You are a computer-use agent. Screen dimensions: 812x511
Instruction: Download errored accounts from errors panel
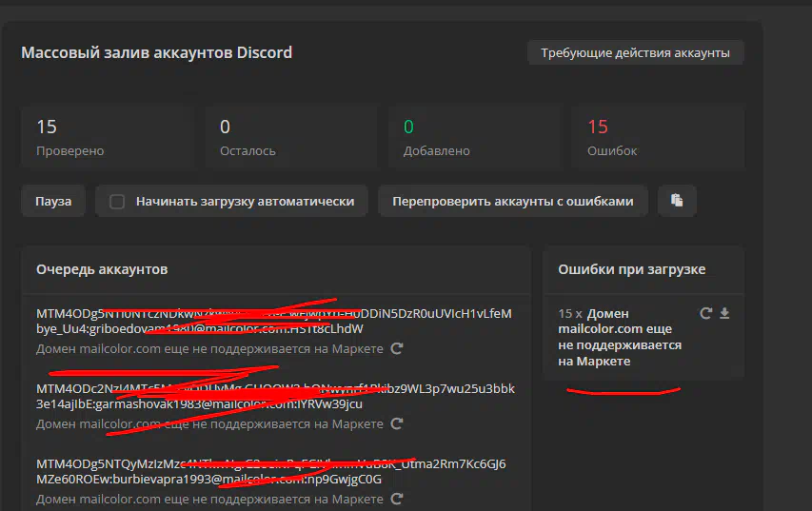[x=724, y=313]
